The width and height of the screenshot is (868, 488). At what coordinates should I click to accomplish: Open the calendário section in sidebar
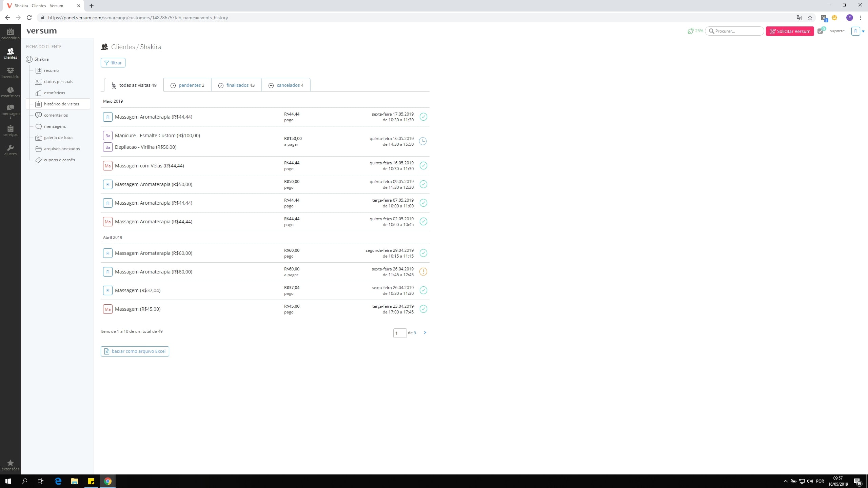(x=10, y=34)
